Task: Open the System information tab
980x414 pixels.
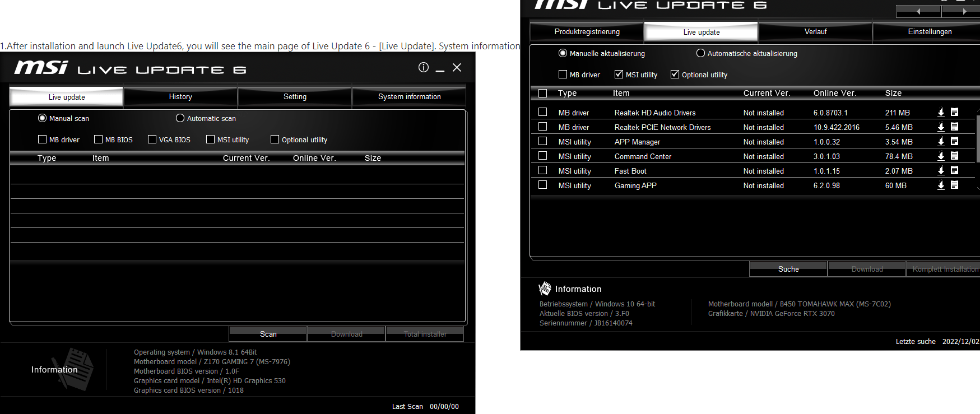Action: (x=409, y=97)
